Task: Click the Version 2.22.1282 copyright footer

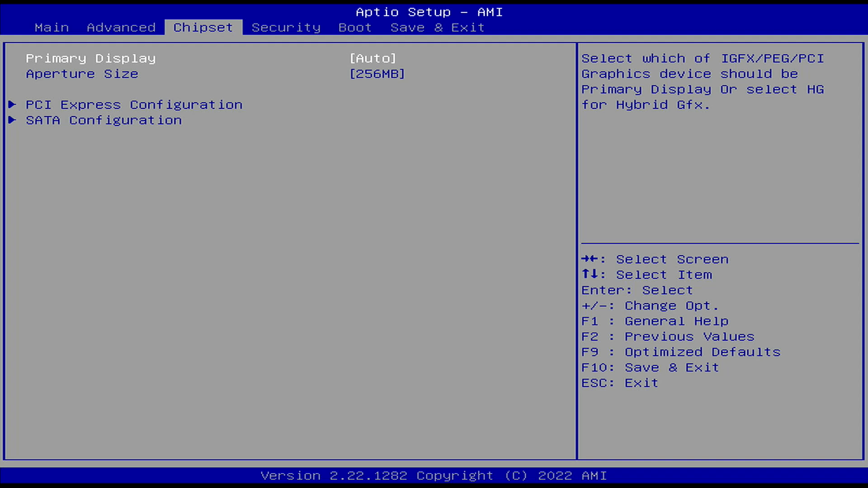Action: pyautogui.click(x=434, y=476)
